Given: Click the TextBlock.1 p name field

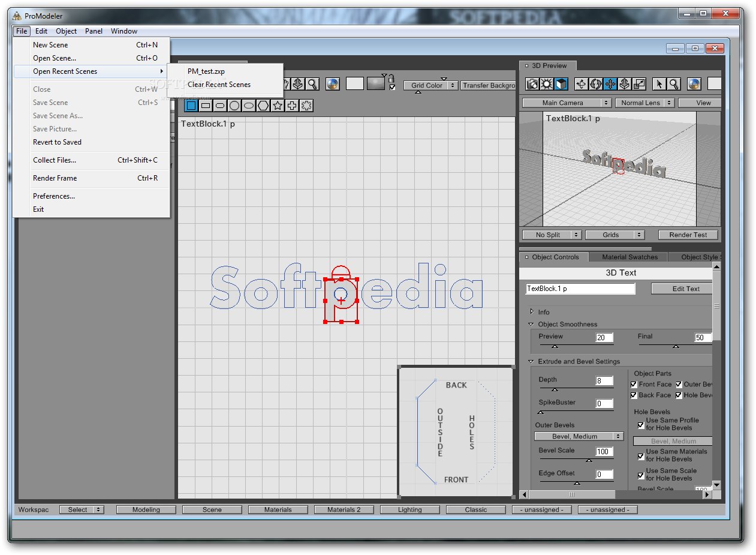Looking at the screenshot, I should [x=580, y=289].
